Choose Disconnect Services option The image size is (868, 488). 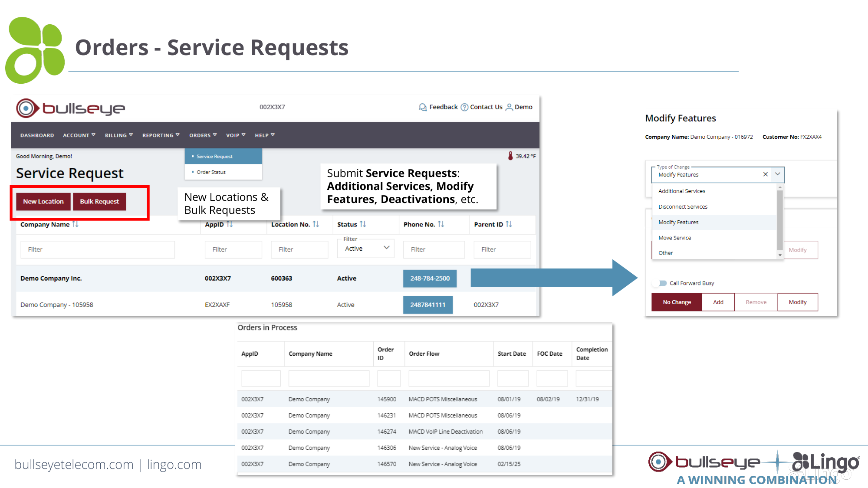coord(714,207)
